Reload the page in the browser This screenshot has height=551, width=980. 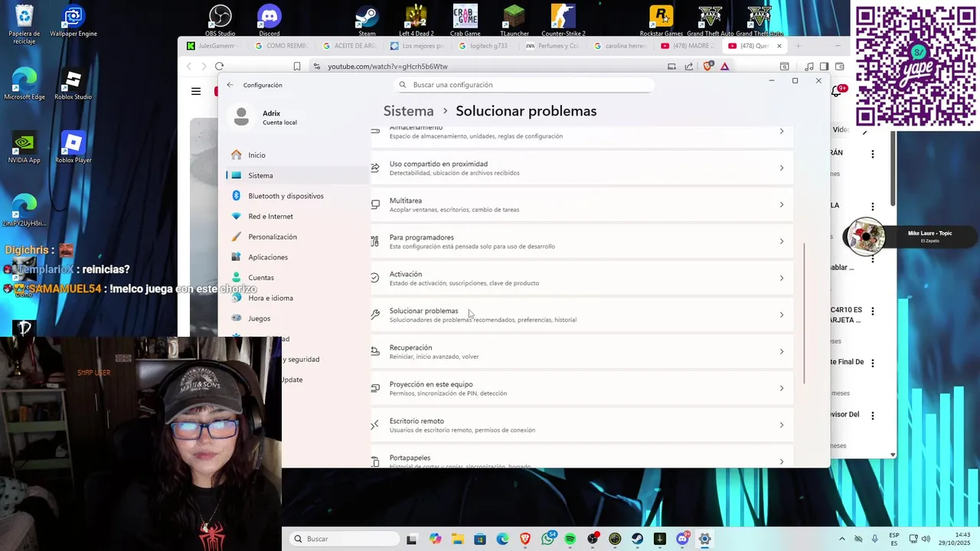(219, 67)
